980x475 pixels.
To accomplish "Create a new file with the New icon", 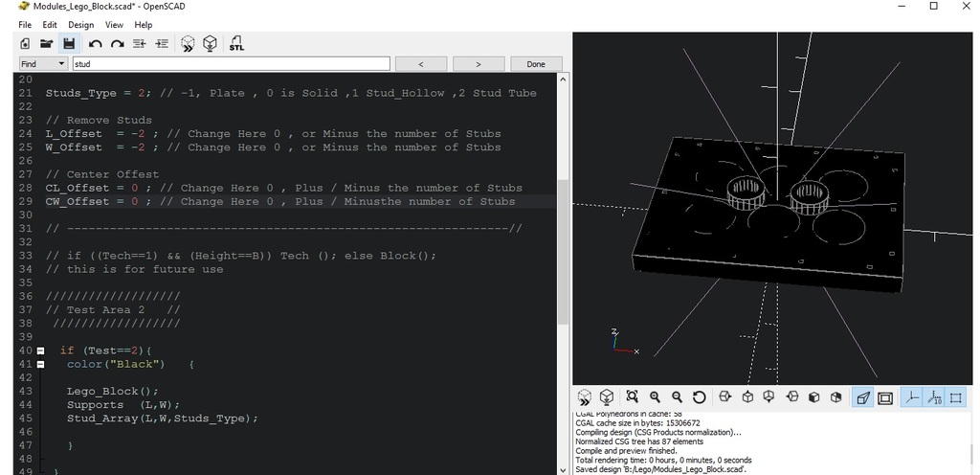I will 25,44.
